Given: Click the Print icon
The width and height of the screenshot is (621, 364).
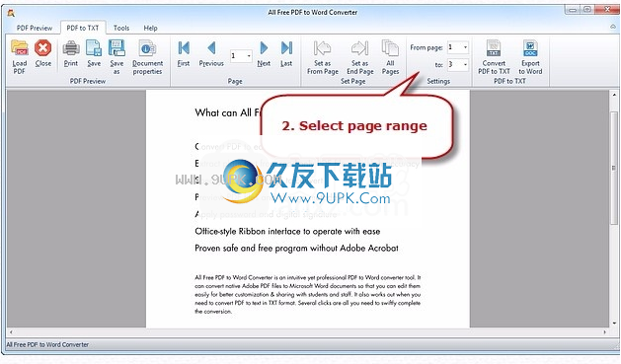Looking at the screenshot, I should [71, 48].
